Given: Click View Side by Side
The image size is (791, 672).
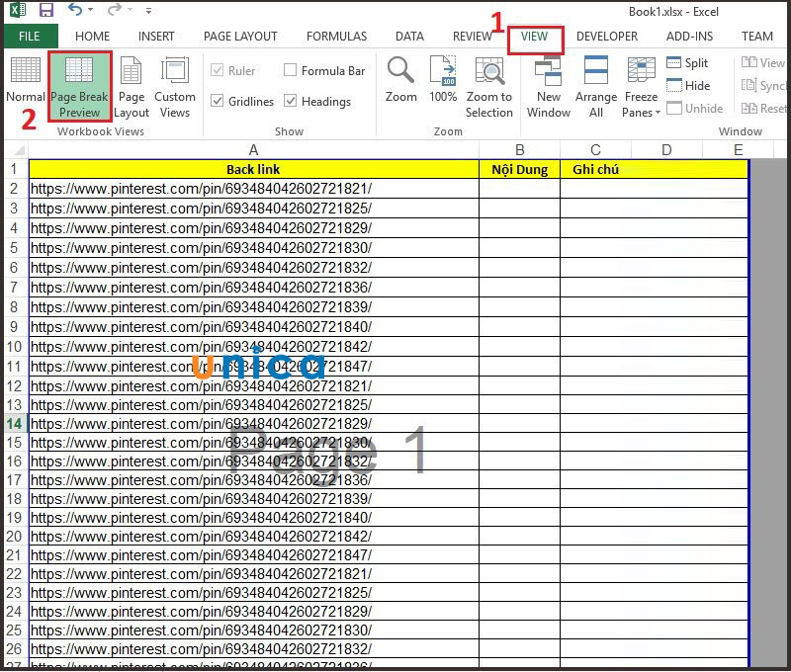Looking at the screenshot, I should coord(762,63).
